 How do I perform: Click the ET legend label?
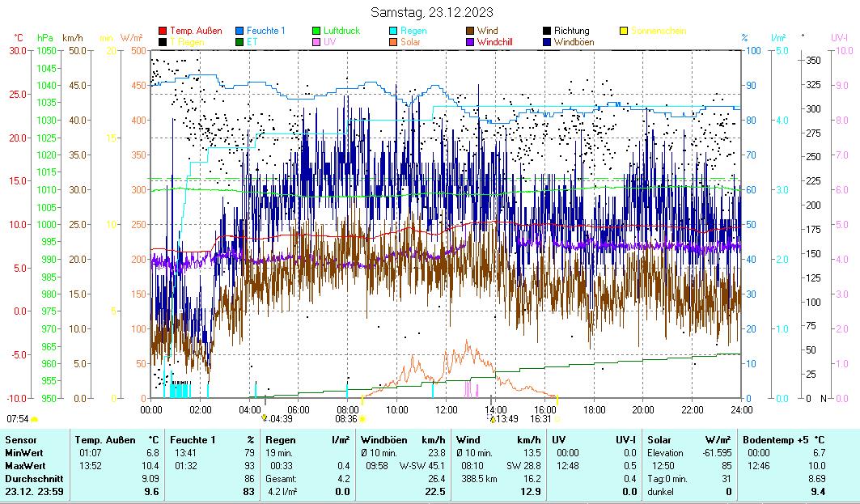(x=252, y=41)
